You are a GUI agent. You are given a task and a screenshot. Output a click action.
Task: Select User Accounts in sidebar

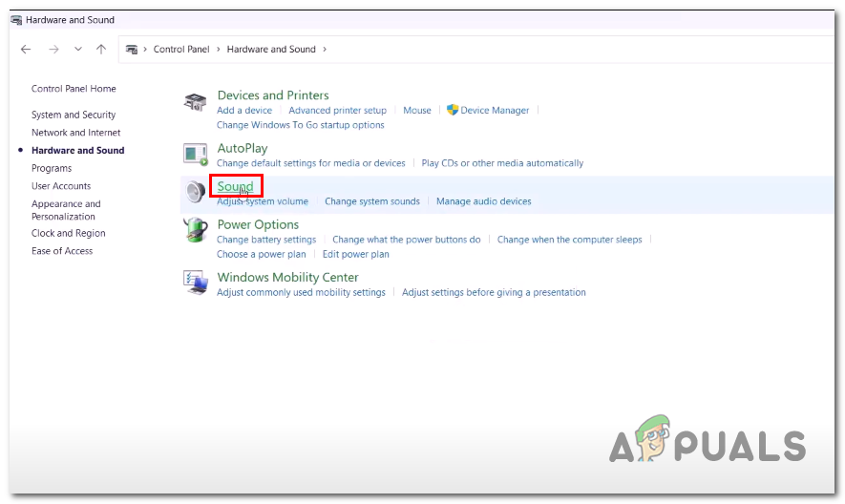61,186
